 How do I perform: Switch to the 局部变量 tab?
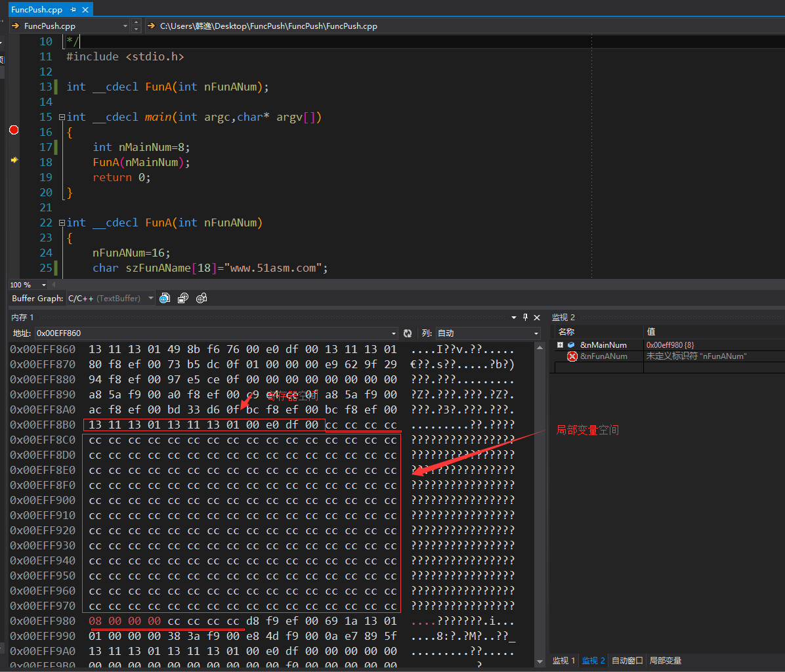coord(666,661)
